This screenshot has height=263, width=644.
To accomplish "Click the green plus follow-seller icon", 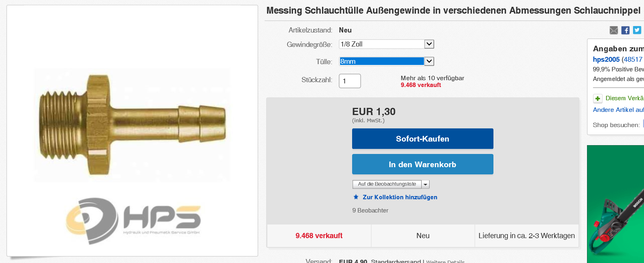I will [597, 98].
